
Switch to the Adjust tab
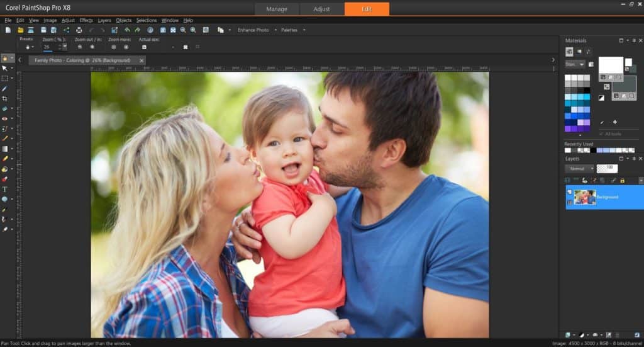pos(321,9)
